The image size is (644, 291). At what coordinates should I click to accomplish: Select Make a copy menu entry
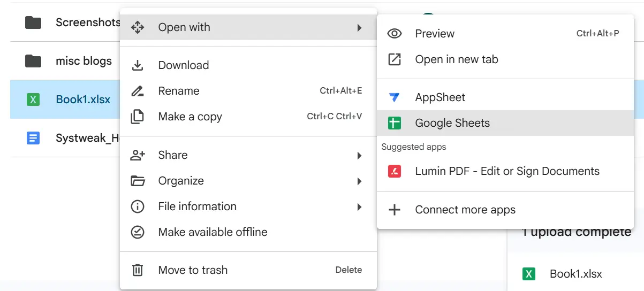[x=190, y=117]
